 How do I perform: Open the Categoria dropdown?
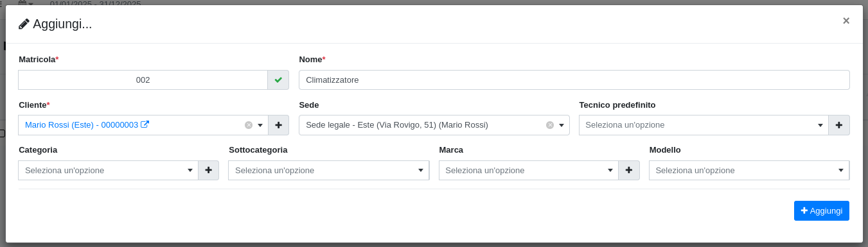tap(190, 170)
